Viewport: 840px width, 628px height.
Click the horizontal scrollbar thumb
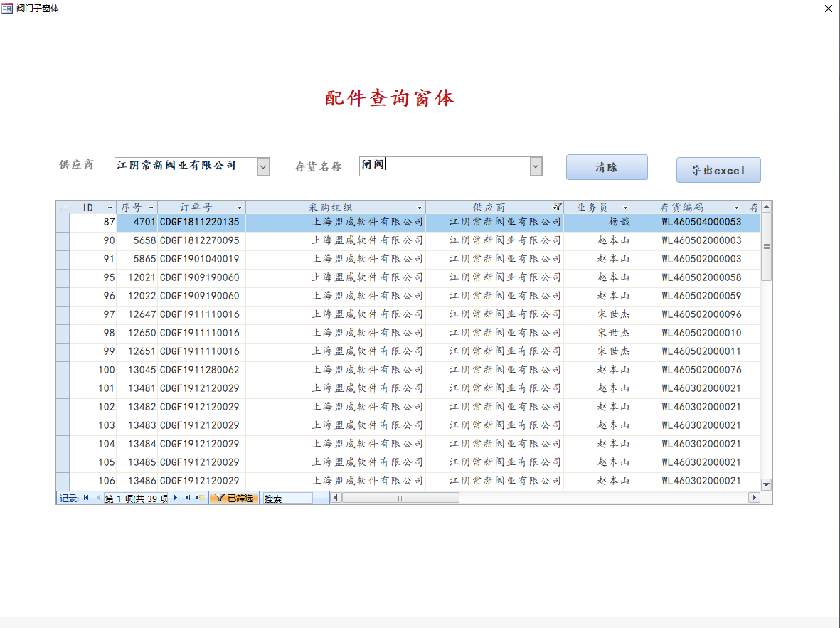pyautogui.click(x=400, y=498)
